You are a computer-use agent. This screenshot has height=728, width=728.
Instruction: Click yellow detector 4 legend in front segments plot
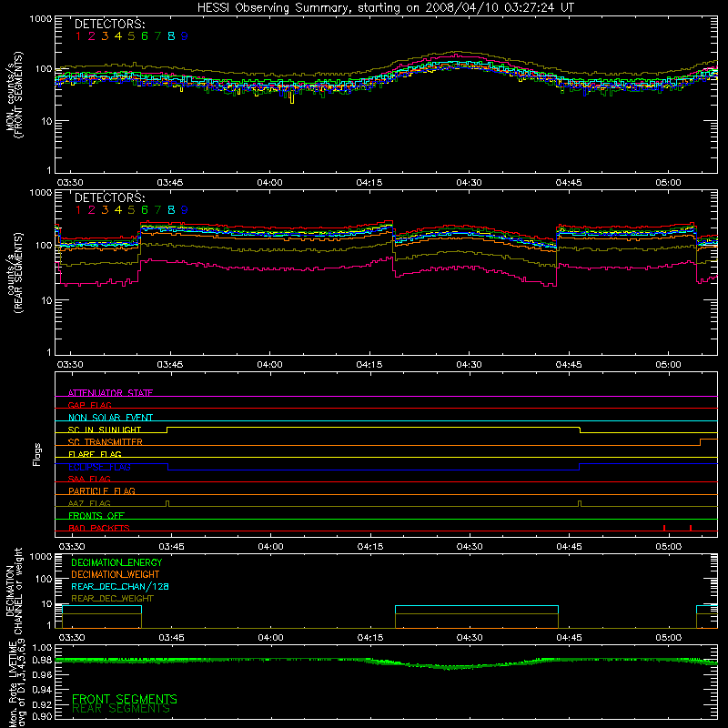(x=118, y=35)
